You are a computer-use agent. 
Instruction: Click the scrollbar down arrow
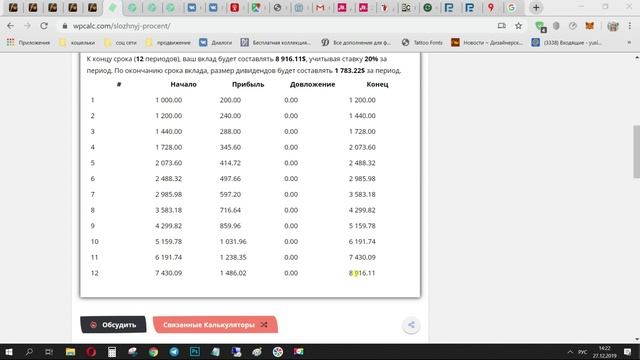pyautogui.click(x=637, y=339)
